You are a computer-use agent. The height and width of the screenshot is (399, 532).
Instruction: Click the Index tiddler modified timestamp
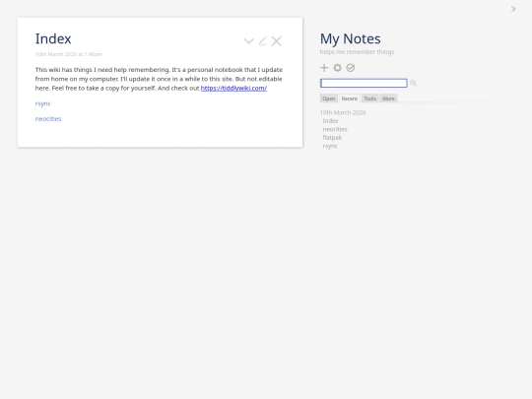[69, 54]
